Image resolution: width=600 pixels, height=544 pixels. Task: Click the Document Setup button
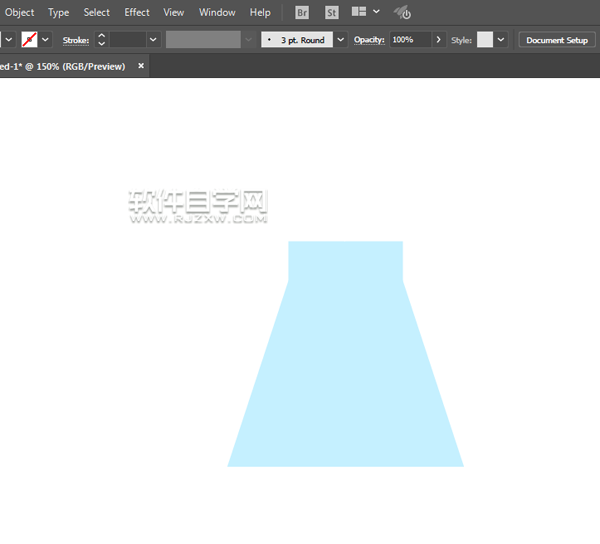pos(557,40)
